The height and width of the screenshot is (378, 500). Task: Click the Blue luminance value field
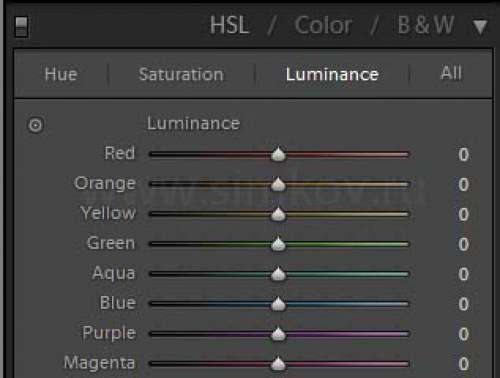pyautogui.click(x=464, y=304)
